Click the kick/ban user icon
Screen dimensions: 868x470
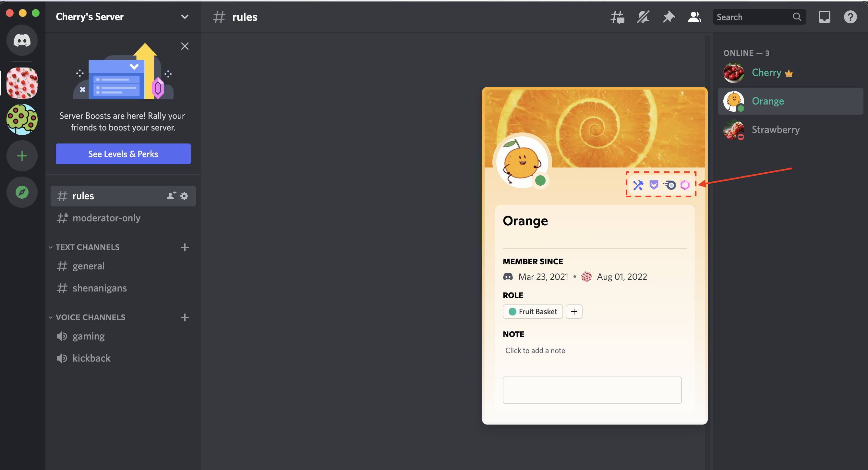tap(639, 184)
